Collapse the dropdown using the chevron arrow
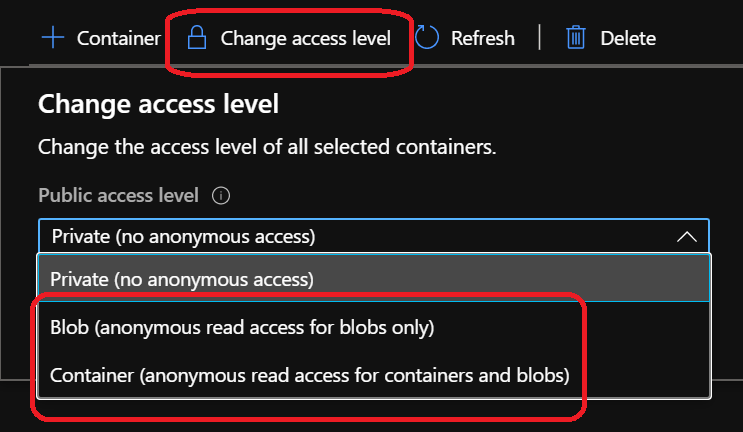 pos(686,237)
